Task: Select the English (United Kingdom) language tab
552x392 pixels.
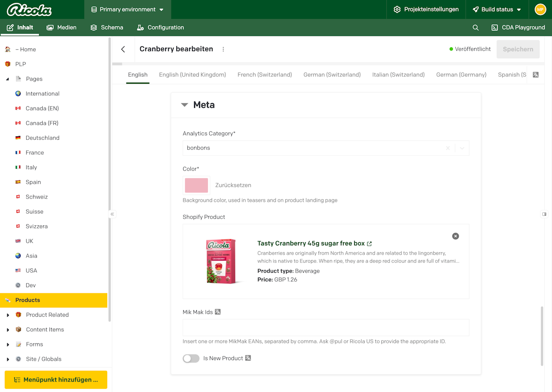Action: coord(192,74)
